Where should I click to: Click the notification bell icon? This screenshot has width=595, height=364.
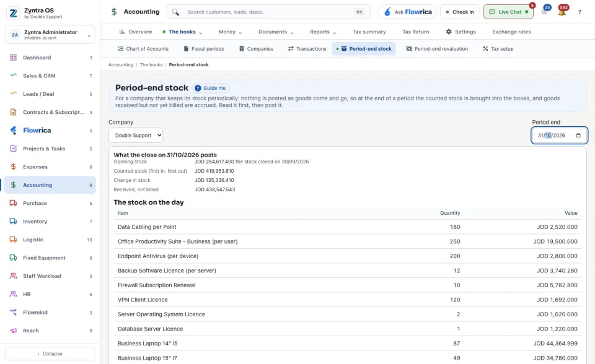562,12
